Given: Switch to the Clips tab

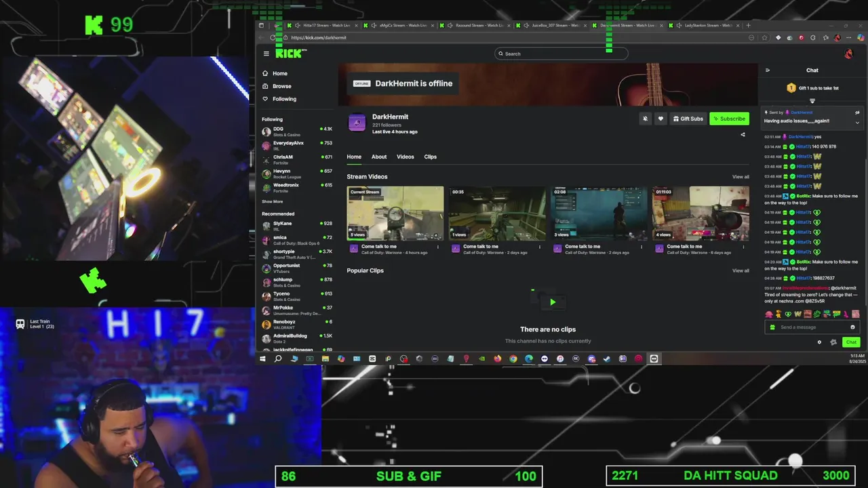Looking at the screenshot, I should pos(431,157).
